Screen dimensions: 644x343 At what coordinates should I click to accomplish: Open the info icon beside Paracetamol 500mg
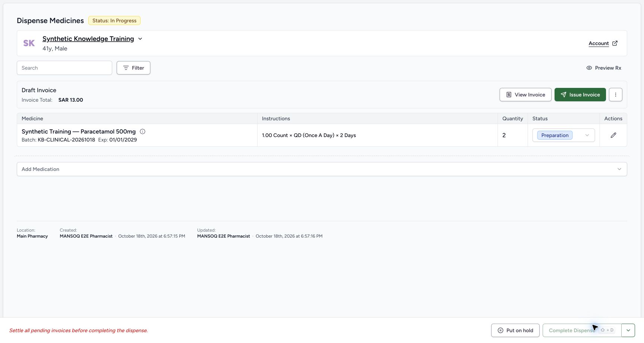(142, 131)
